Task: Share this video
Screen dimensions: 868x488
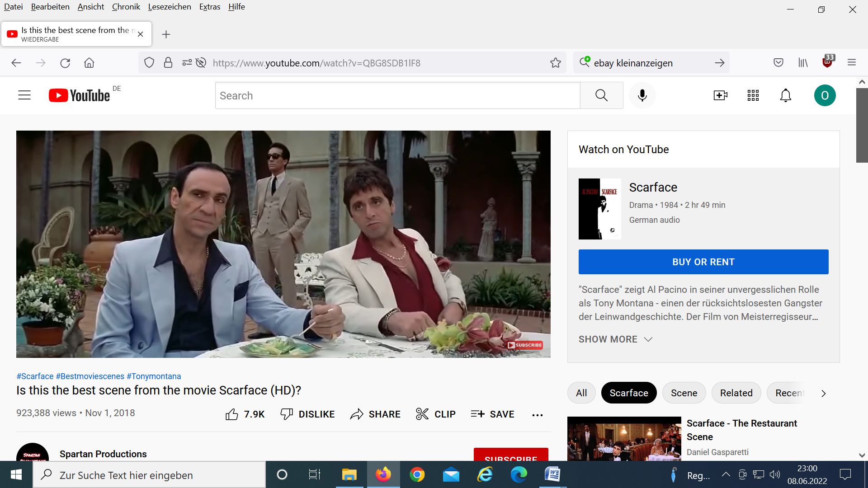Action: pos(375,414)
